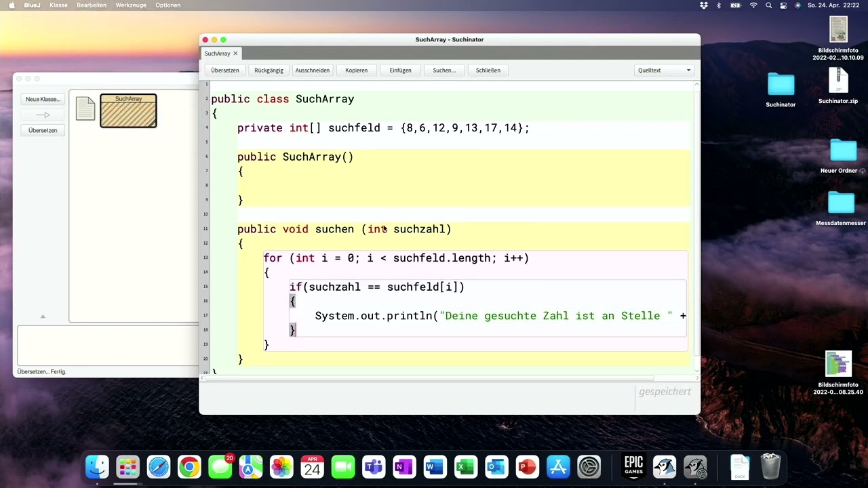Close the SuchArray editor tab
Viewport: 868px width, 488px height.
[235, 54]
